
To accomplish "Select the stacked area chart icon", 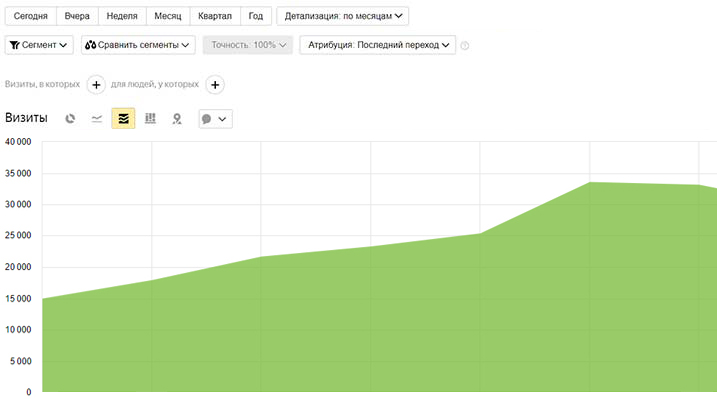I will click(123, 118).
